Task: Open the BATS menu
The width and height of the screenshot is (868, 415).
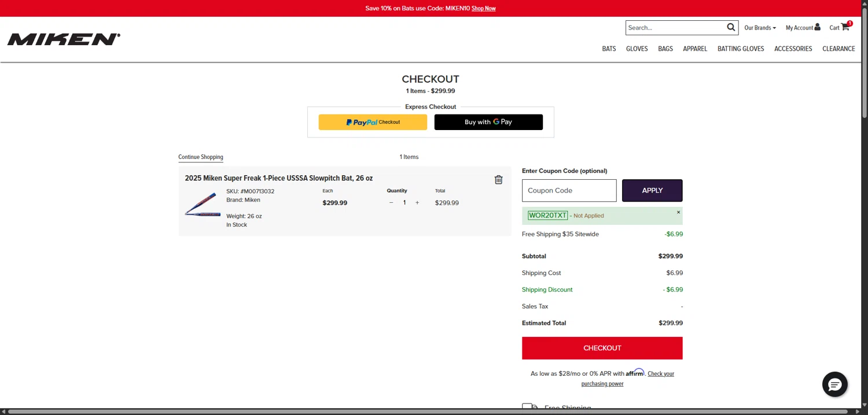Action: (x=609, y=49)
